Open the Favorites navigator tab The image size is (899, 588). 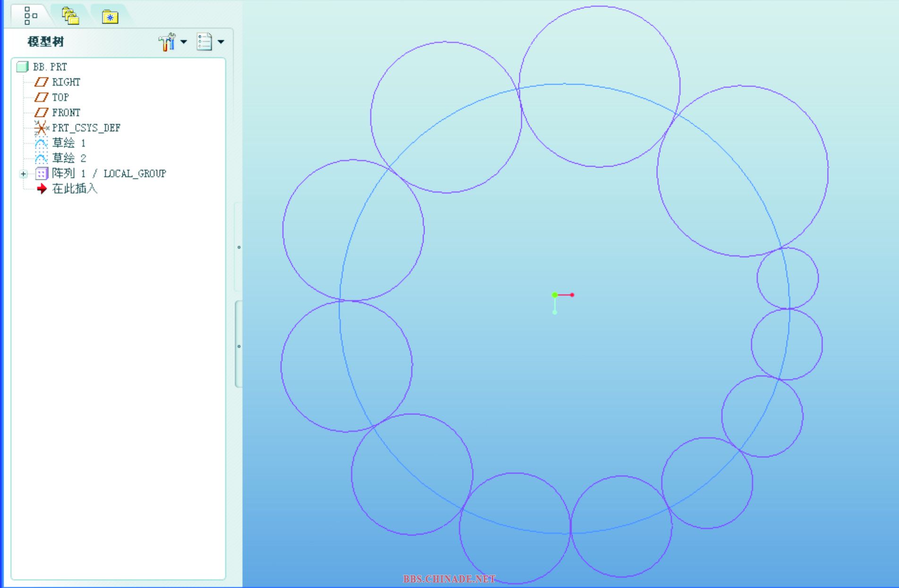[110, 17]
